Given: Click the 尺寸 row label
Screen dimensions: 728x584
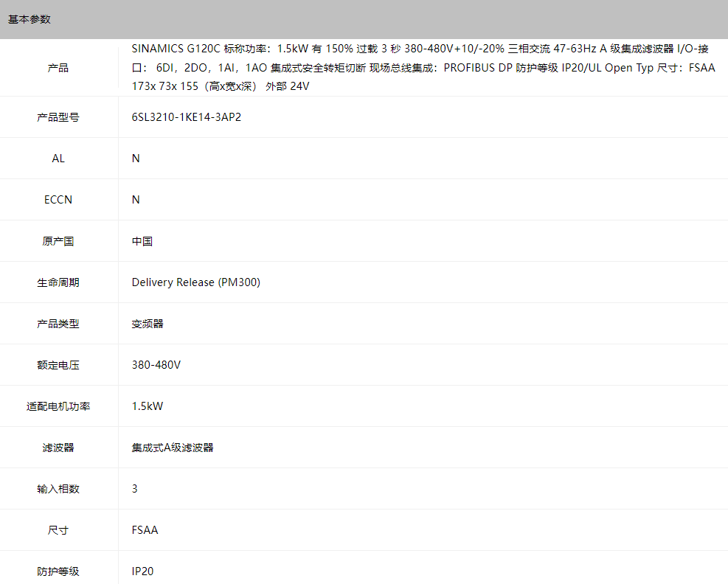Looking at the screenshot, I should click(58, 530).
